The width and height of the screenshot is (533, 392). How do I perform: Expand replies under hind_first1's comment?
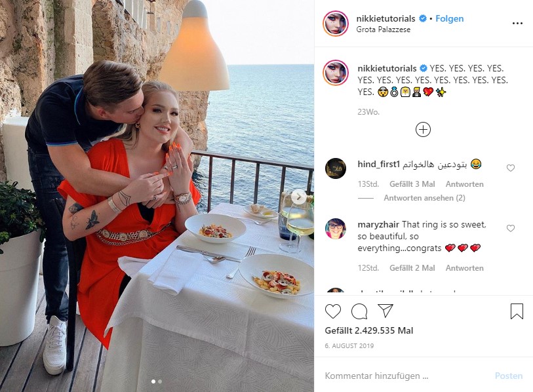[x=424, y=198]
